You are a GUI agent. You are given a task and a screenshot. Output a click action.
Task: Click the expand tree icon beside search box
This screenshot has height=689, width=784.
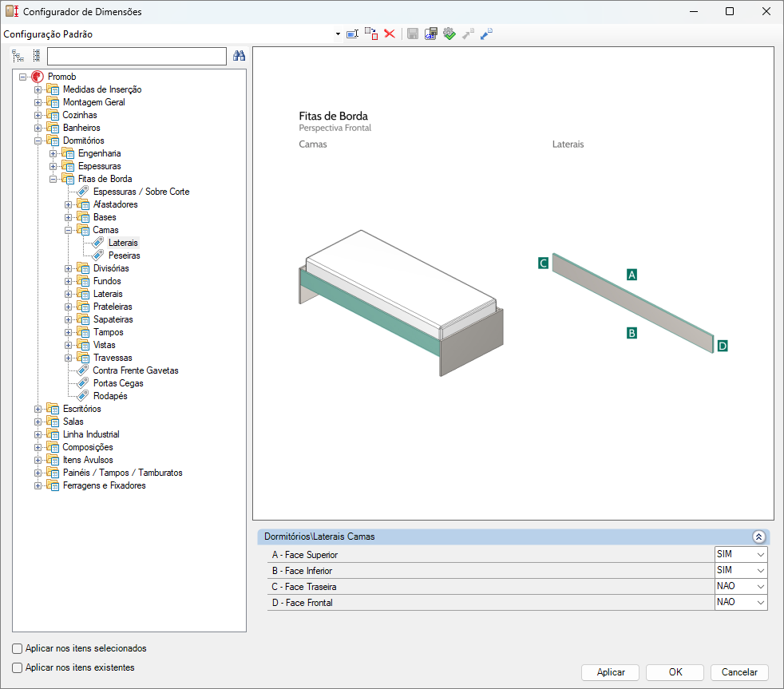tap(18, 56)
